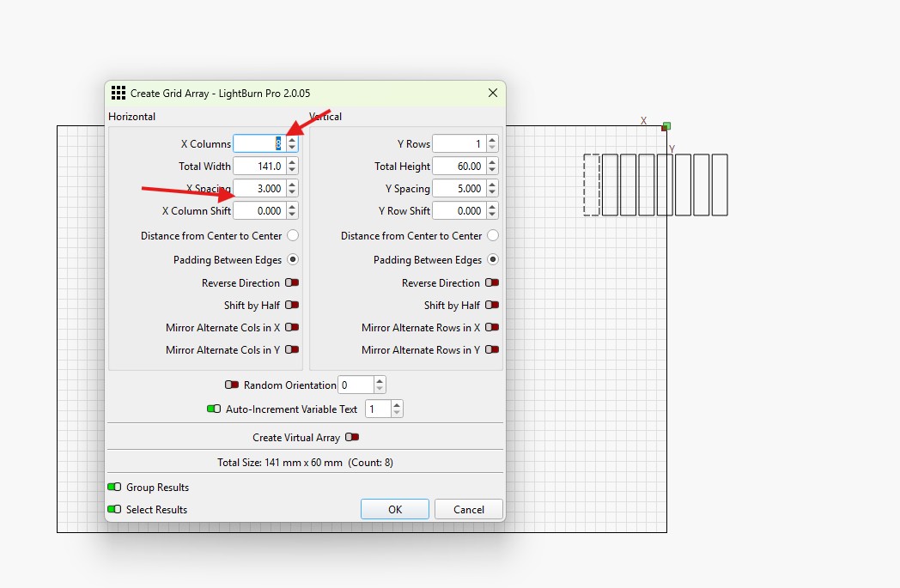This screenshot has width=900, height=588.
Task: Increase Y Rows stepper up
Action: click(492, 139)
